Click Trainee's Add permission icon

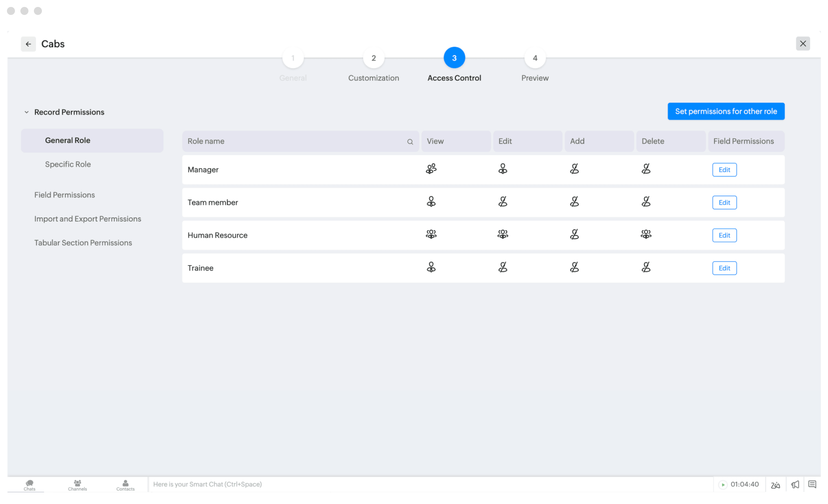[x=574, y=268]
